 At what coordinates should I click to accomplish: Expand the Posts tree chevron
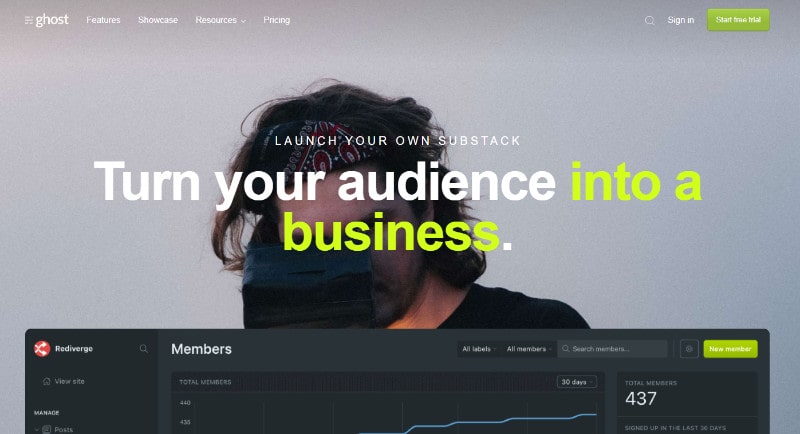point(37,430)
